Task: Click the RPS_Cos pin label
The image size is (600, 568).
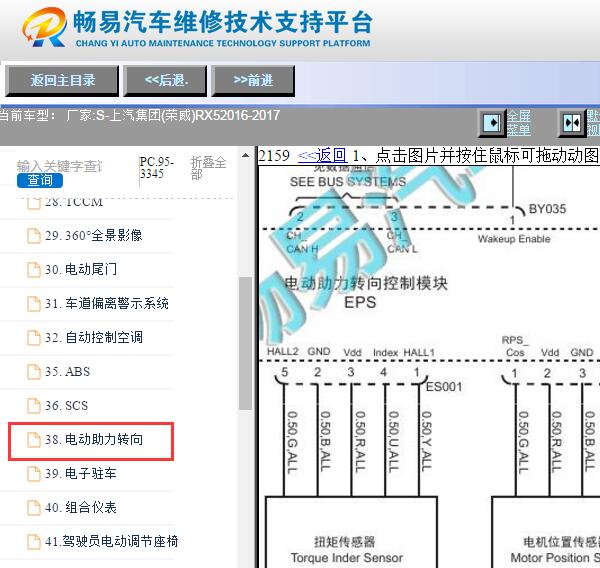Action: pos(515,346)
